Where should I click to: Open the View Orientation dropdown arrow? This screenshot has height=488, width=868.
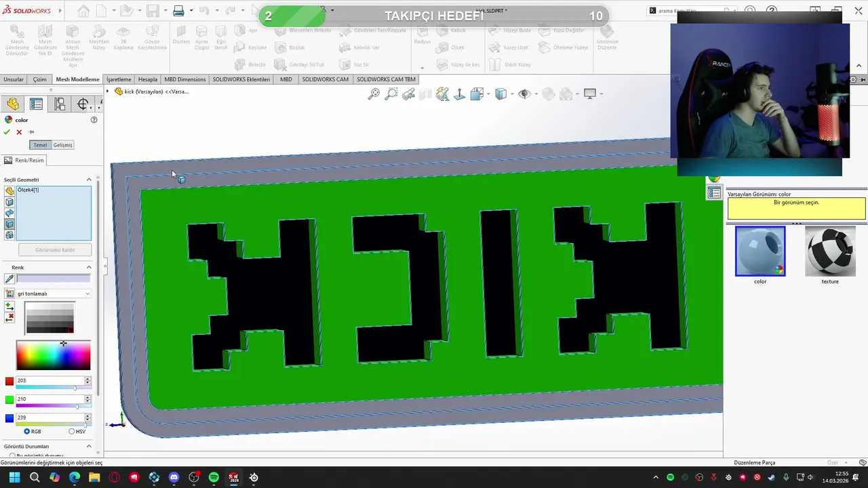pos(488,94)
